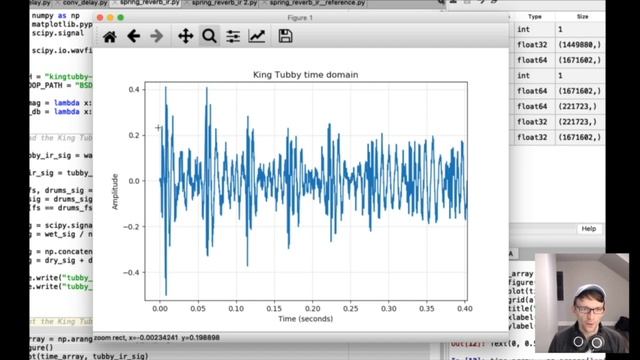Click the 'King Tubby time domain' plot title
Image resolution: width=640 pixels, height=360 pixels.
tap(306, 75)
